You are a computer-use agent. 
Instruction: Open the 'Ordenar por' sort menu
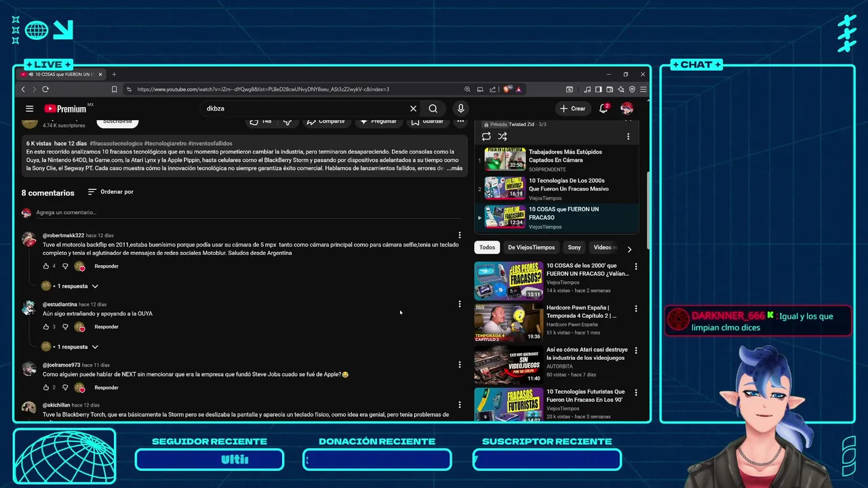[111, 192]
